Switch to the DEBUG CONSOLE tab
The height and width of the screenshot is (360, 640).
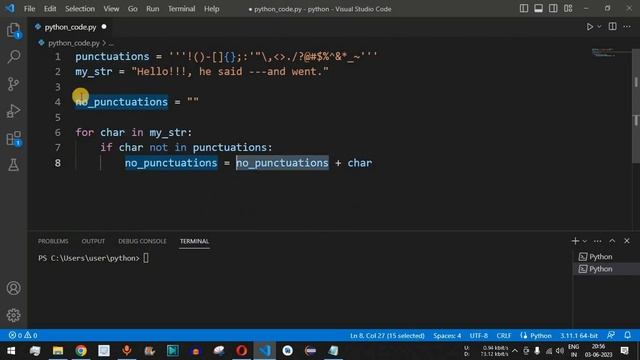tap(142, 241)
